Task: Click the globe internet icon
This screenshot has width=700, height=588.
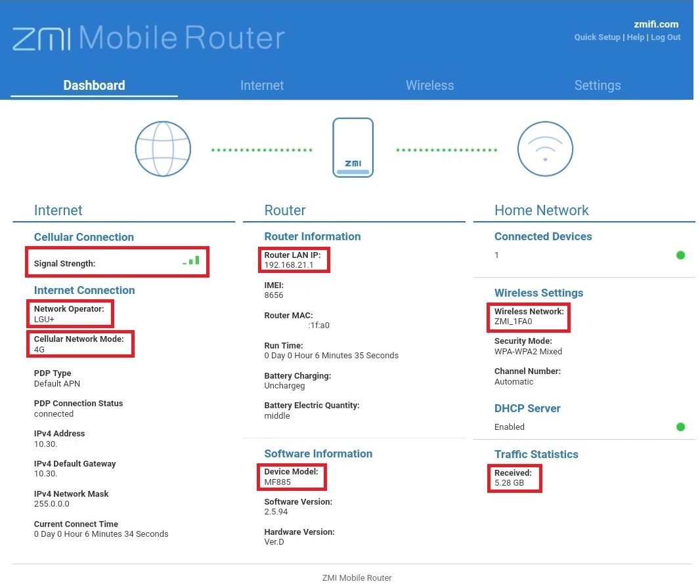Action: (x=163, y=149)
